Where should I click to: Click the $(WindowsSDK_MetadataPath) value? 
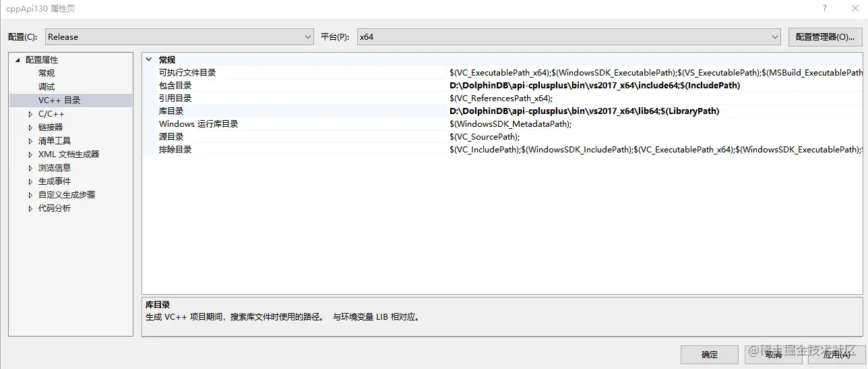coord(510,124)
